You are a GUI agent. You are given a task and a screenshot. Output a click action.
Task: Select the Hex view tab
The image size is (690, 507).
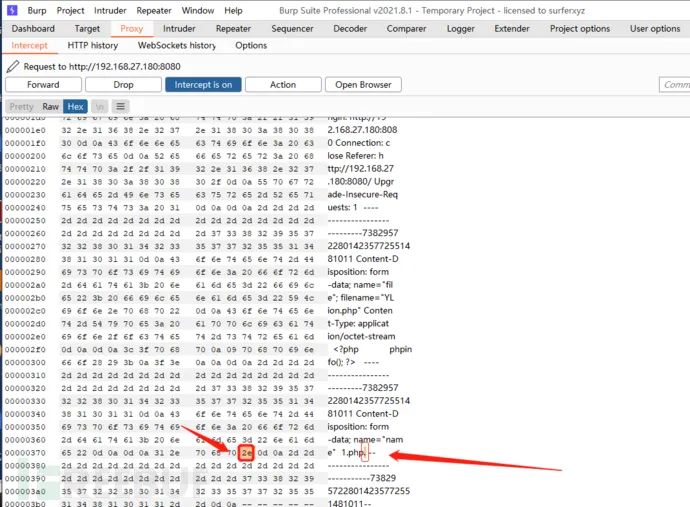(75, 107)
